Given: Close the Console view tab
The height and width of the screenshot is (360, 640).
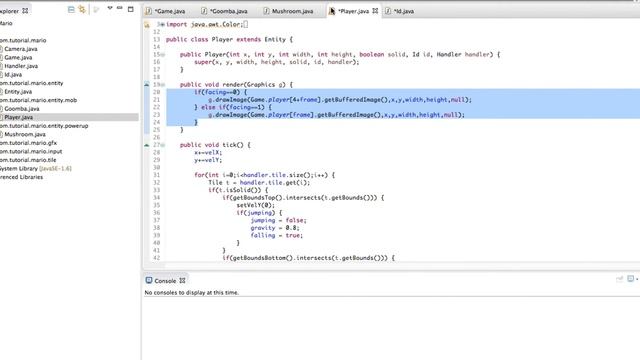Looking at the screenshot, I should point(182,281).
